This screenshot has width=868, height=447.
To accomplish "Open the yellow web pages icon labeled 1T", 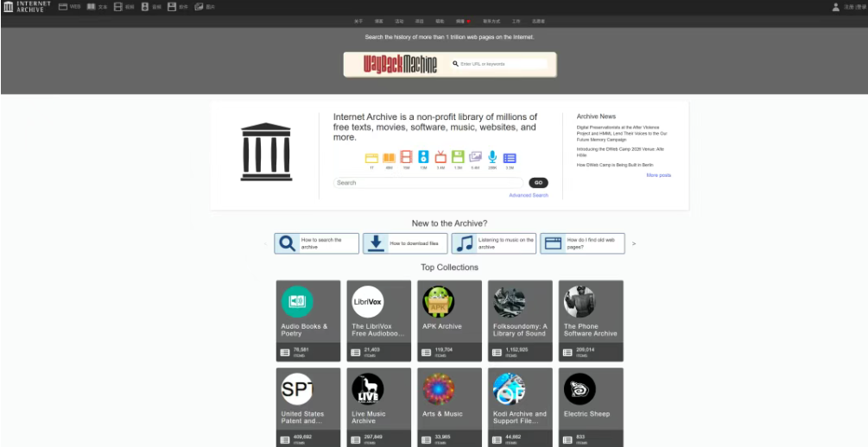I will (371, 158).
